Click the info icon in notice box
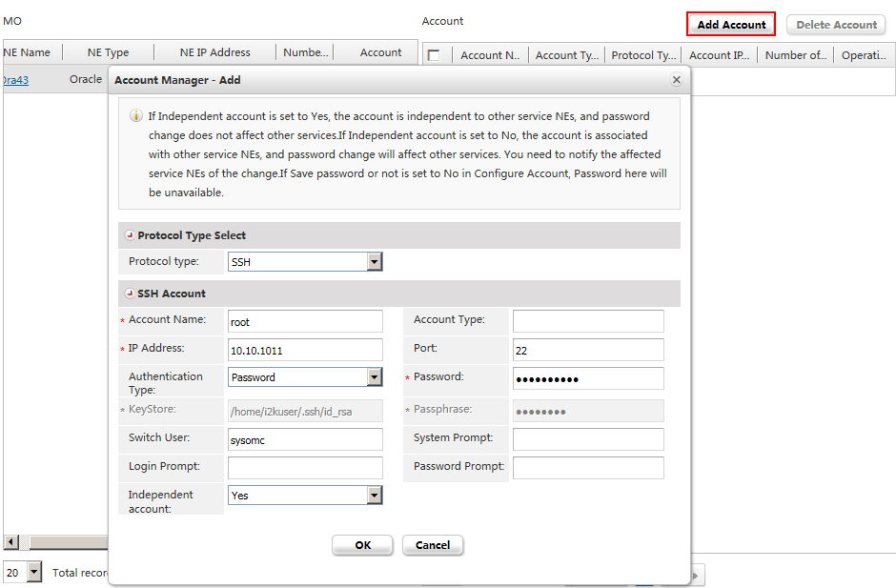 point(136,116)
